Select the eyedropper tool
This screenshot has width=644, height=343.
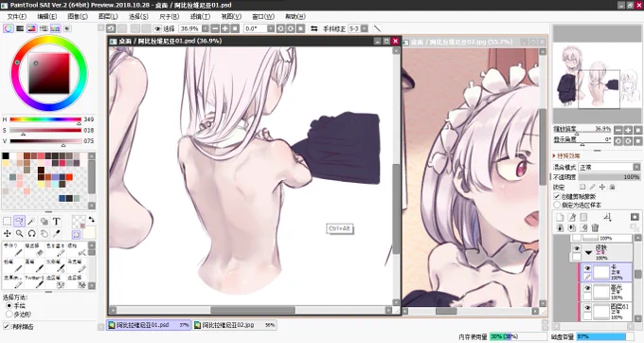pyautogui.click(x=56, y=234)
